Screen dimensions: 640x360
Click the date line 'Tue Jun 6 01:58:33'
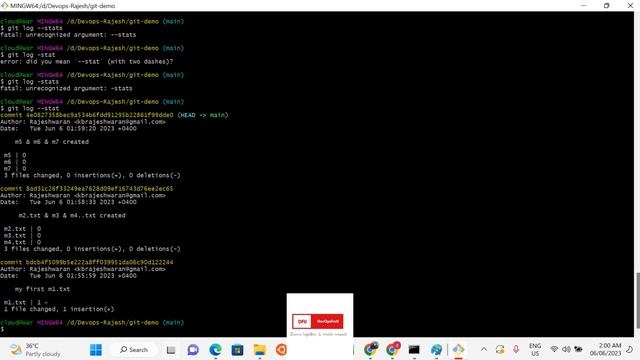click(69, 202)
